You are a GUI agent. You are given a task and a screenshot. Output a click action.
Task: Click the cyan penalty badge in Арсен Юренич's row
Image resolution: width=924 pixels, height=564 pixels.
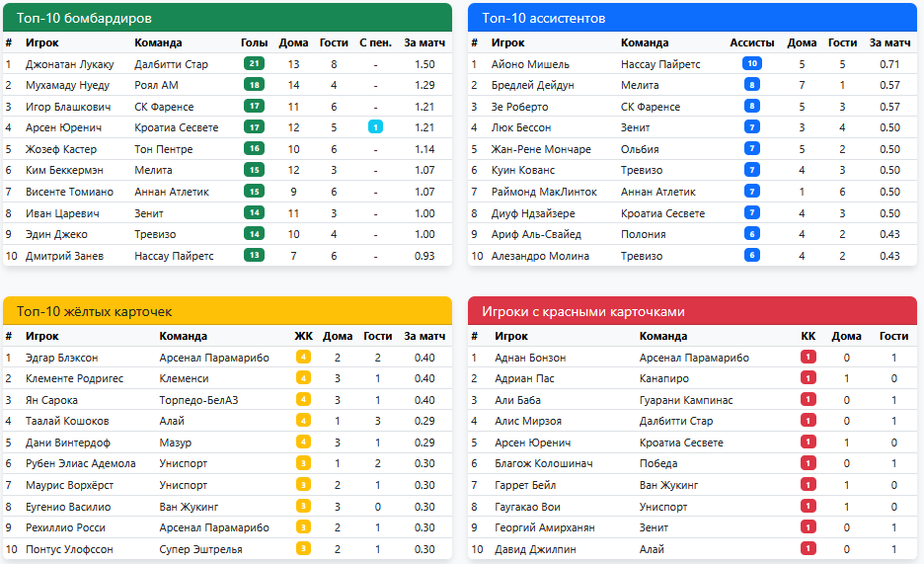coord(375,127)
